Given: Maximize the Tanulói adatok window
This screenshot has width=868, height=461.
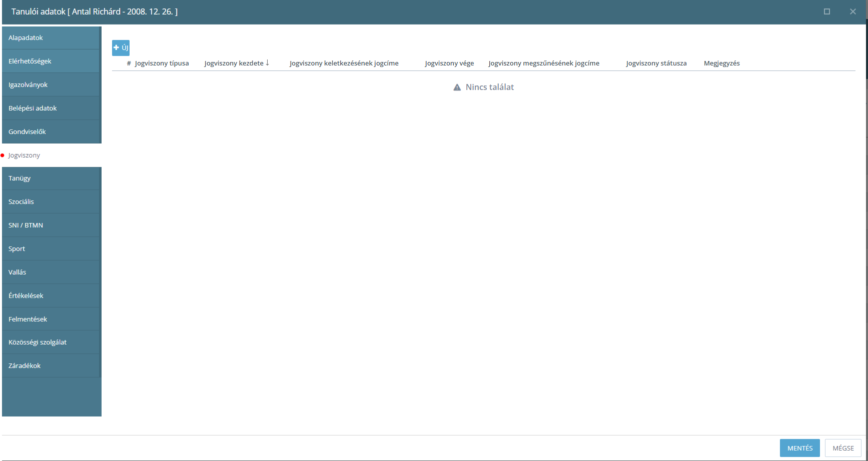Looking at the screenshot, I should (827, 11).
